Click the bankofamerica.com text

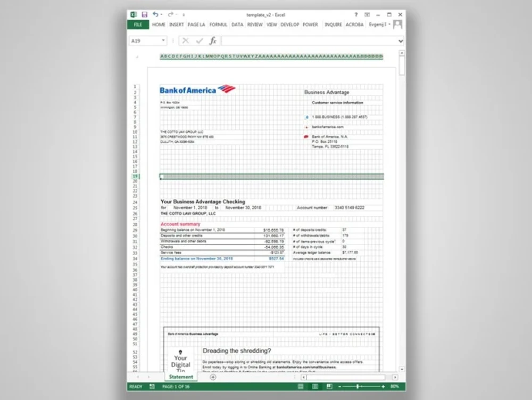(x=328, y=127)
